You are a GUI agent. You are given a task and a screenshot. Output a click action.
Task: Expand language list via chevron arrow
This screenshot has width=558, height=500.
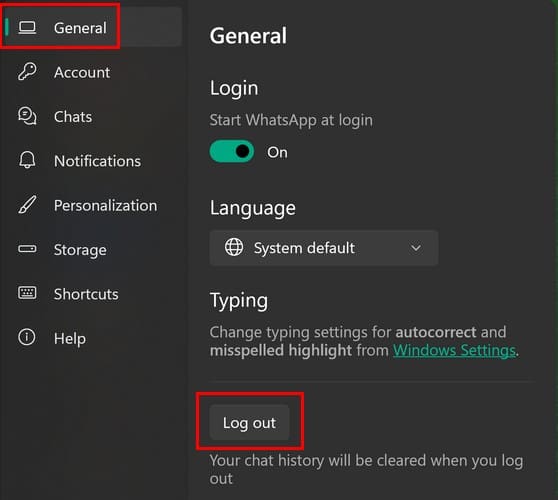(x=416, y=248)
